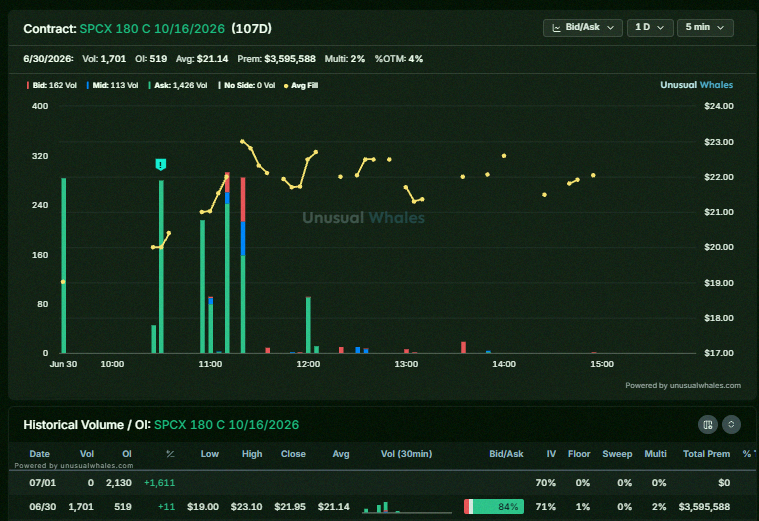Open the table columns settings icon

click(x=708, y=425)
